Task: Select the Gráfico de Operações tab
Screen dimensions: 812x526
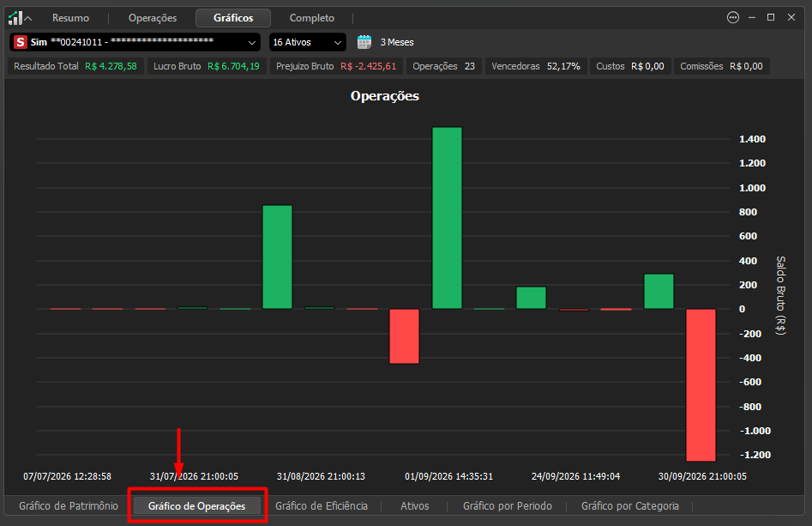Action: tap(197, 505)
